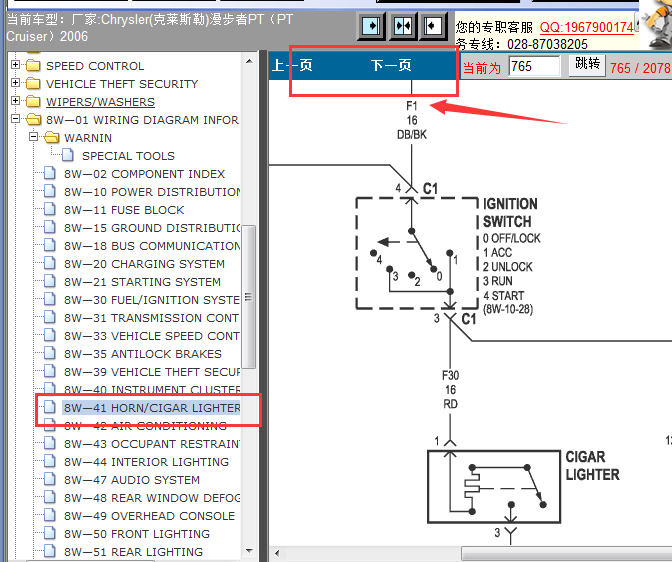The image size is (672, 562).
Task: Click the 8W-21 STARTING SYSTEM page icon
Action: tap(50, 281)
